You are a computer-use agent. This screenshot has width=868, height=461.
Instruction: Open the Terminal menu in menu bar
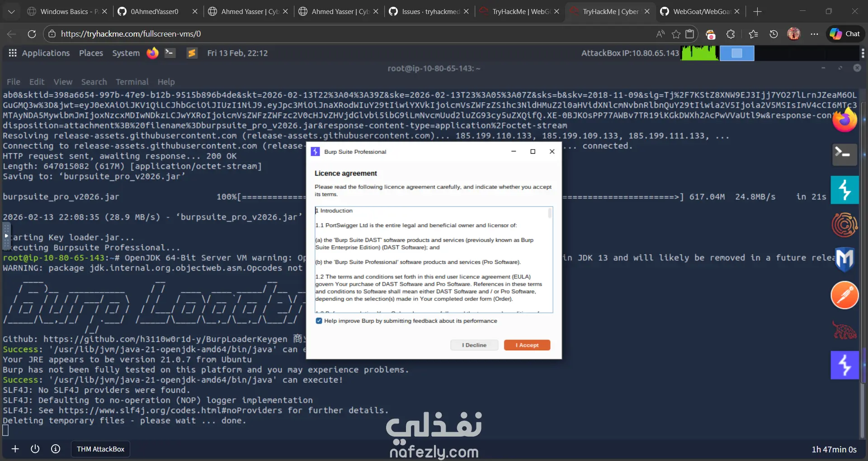132,82
